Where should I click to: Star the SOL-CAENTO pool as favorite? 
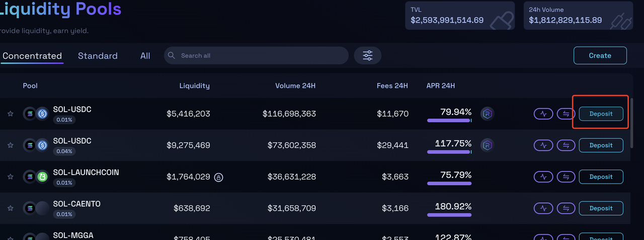[10, 208]
